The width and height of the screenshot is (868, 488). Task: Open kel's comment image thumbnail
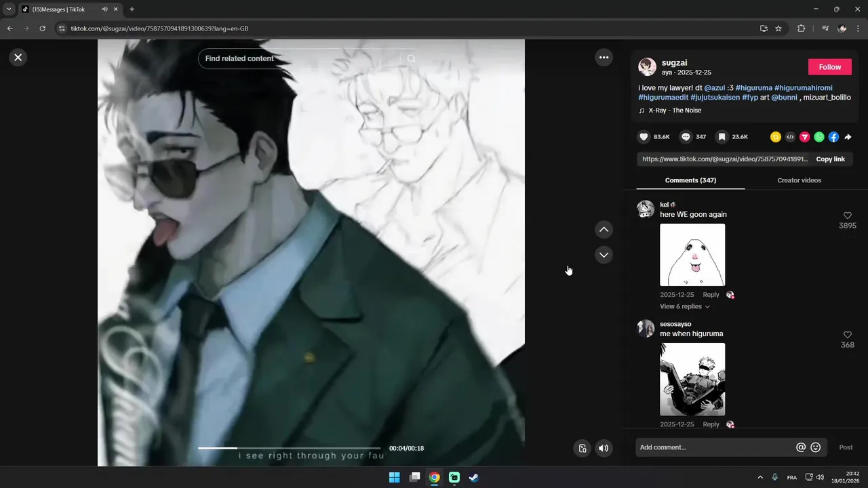click(x=692, y=255)
